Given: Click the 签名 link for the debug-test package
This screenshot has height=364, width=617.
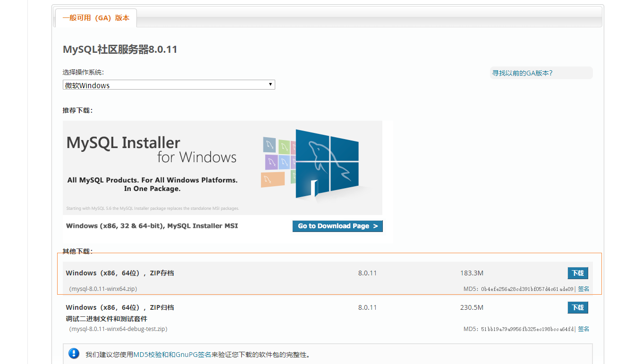Looking at the screenshot, I should (x=583, y=329).
